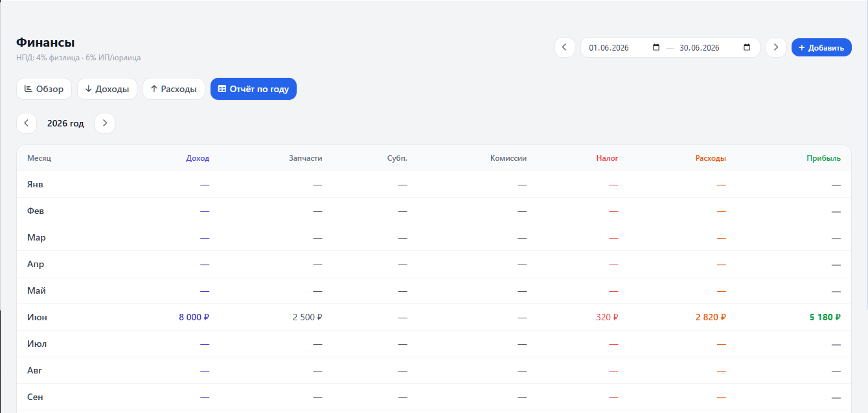Viewport: 868px width, 413px height.
Task: Click the Апр row label
Action: (x=36, y=265)
